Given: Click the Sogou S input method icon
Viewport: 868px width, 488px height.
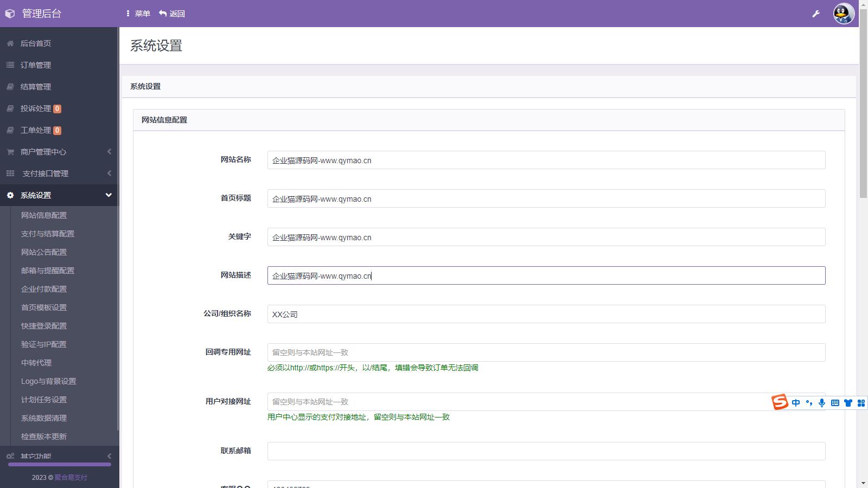Looking at the screenshot, I should pos(780,402).
